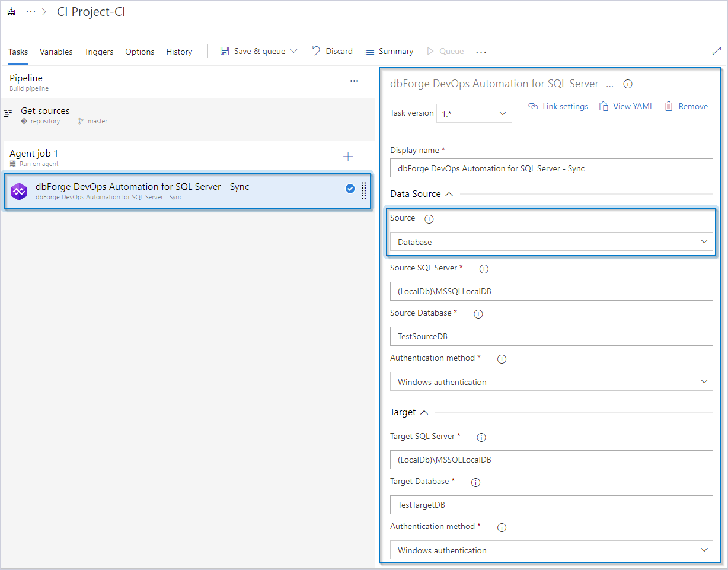The image size is (728, 570).
Task: Click the Save & queue button
Action: [253, 51]
